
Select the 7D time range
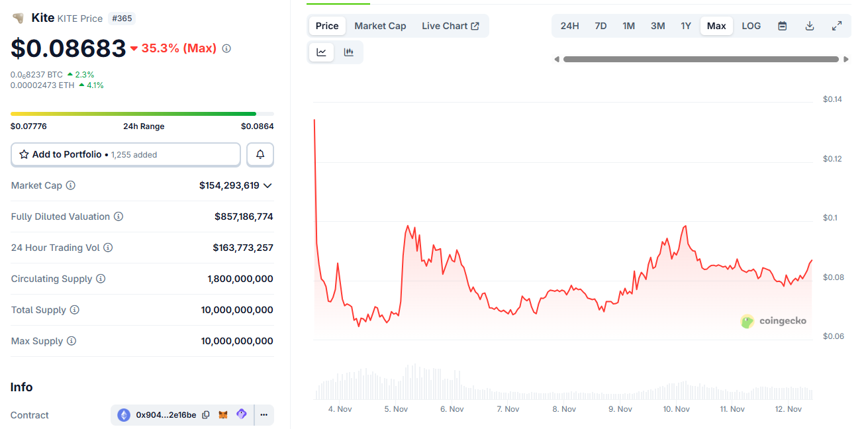(600, 25)
